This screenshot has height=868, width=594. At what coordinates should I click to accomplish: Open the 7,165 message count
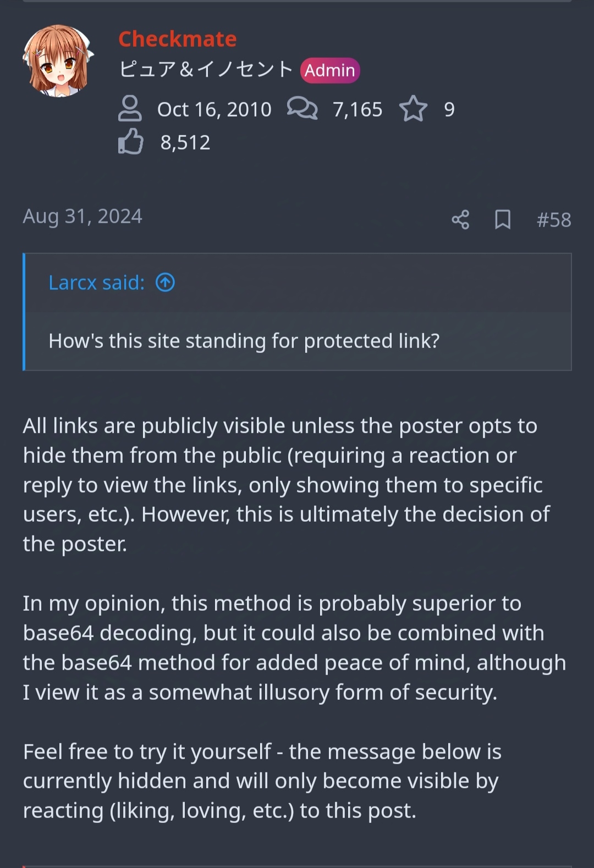coord(358,109)
